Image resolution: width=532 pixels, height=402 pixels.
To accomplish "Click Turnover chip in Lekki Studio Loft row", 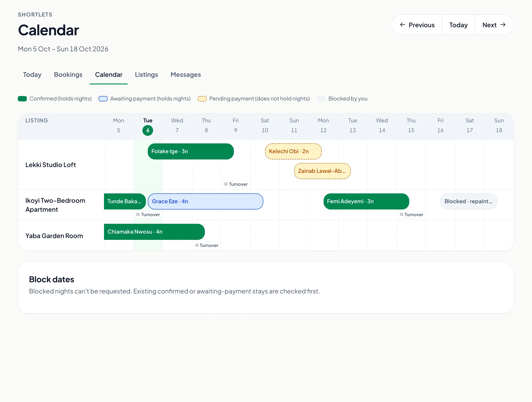I will pos(236,184).
